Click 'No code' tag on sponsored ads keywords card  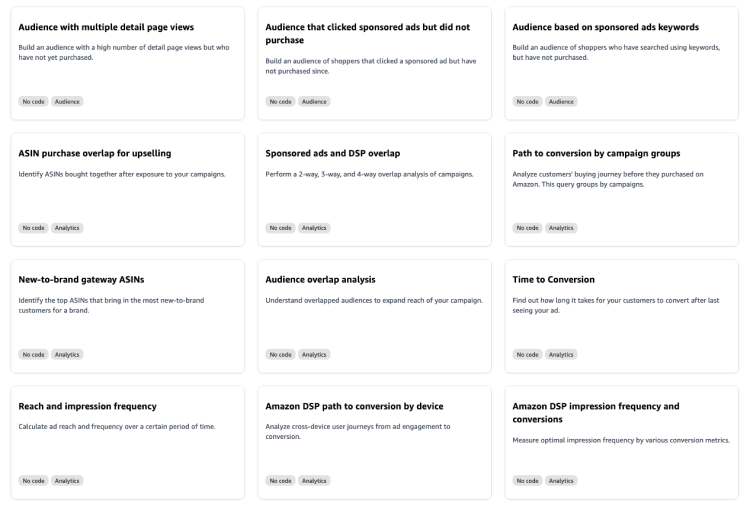[527, 101]
